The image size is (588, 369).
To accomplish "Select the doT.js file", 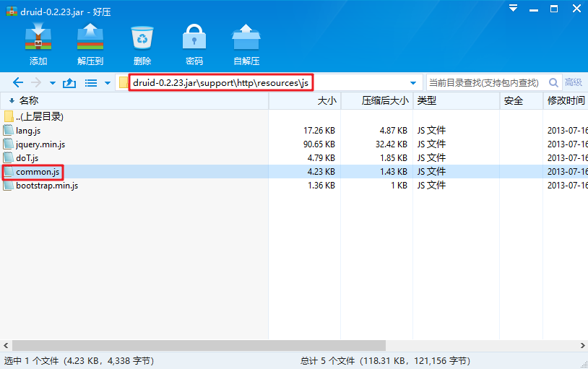I will (x=27, y=158).
